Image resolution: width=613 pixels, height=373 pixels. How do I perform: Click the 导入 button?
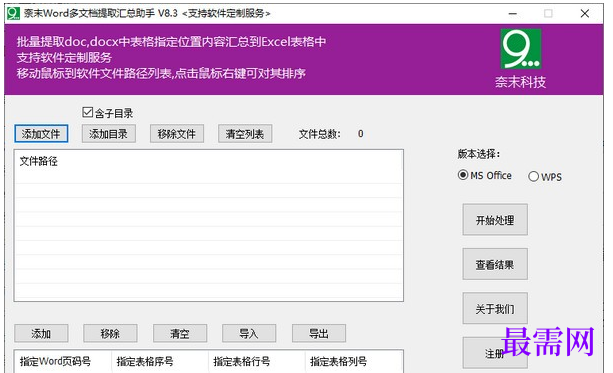click(249, 334)
